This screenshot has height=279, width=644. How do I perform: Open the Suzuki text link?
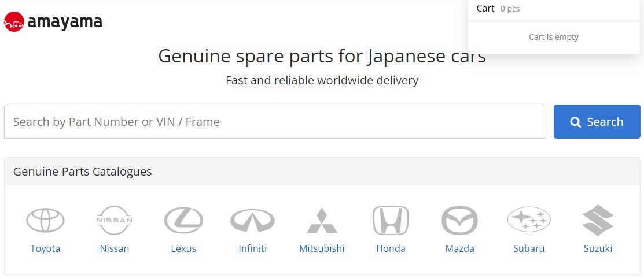coord(598,248)
